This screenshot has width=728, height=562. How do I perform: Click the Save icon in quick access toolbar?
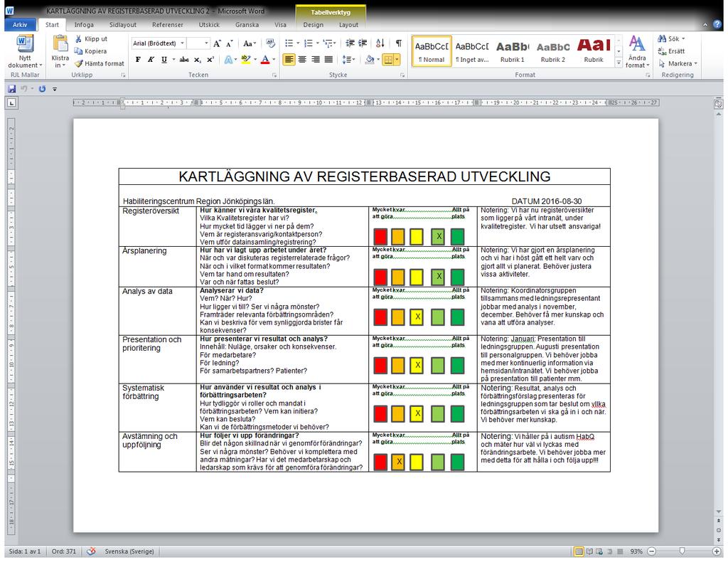pos(11,89)
